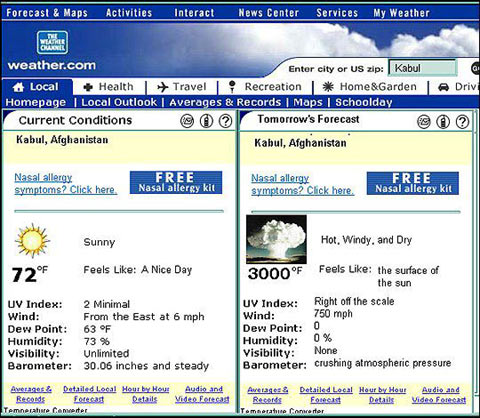Click first round icon in Current Conditions header
480x418 pixels.
point(187,121)
